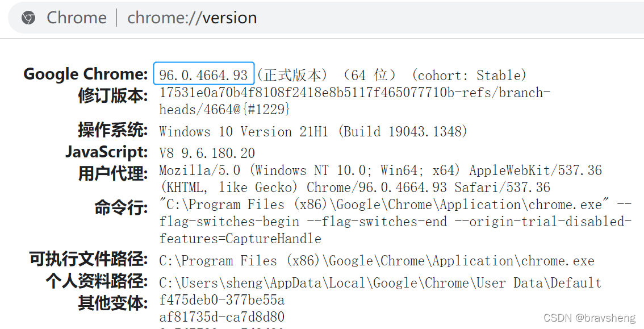Click the "修订版本:" label

click(113, 95)
